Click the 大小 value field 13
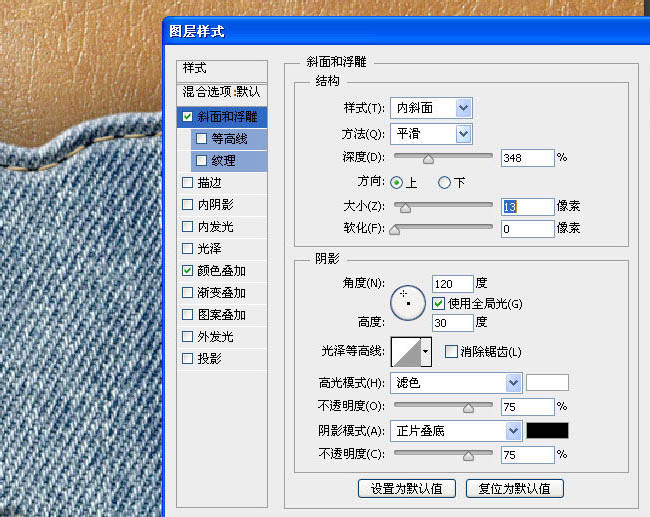This screenshot has height=517, width=650. [x=528, y=206]
